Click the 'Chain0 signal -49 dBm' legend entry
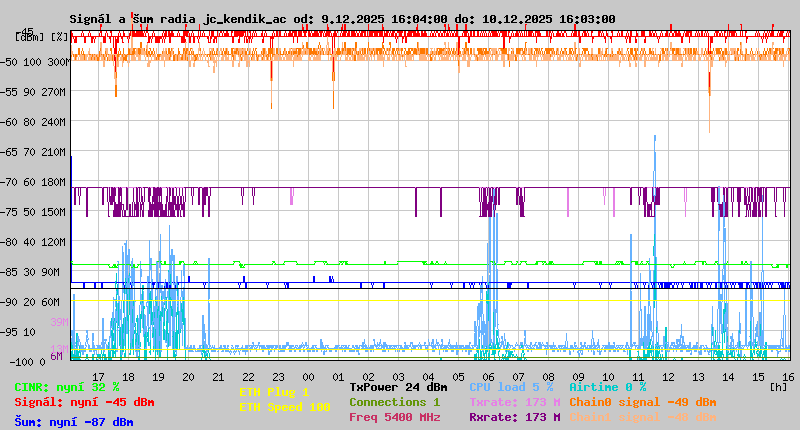800x430 pixels. point(643,402)
